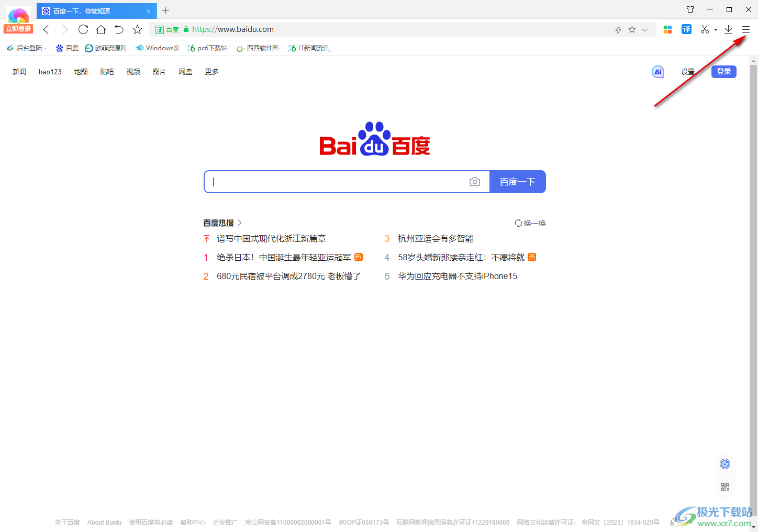Click the 立即登录 badge
The image size is (758, 532).
[18, 29]
